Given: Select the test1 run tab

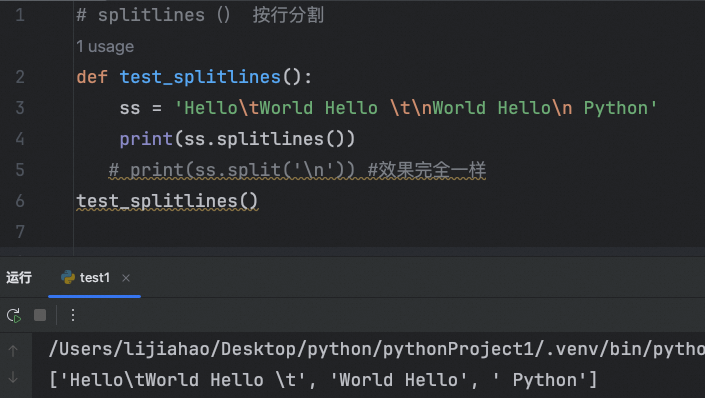Looking at the screenshot, I should (94, 278).
